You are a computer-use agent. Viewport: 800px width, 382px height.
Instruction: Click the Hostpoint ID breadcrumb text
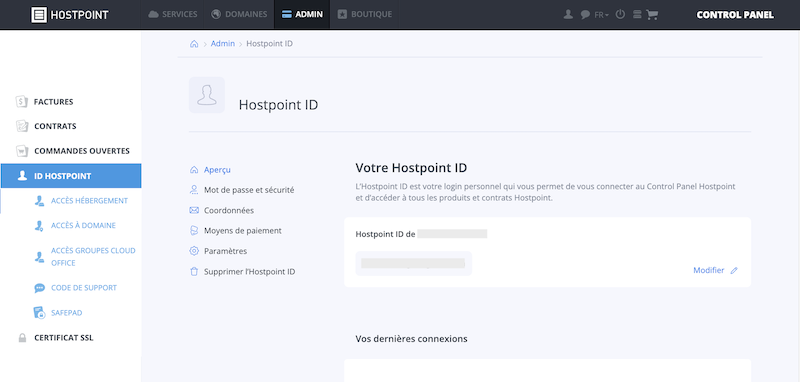click(269, 44)
